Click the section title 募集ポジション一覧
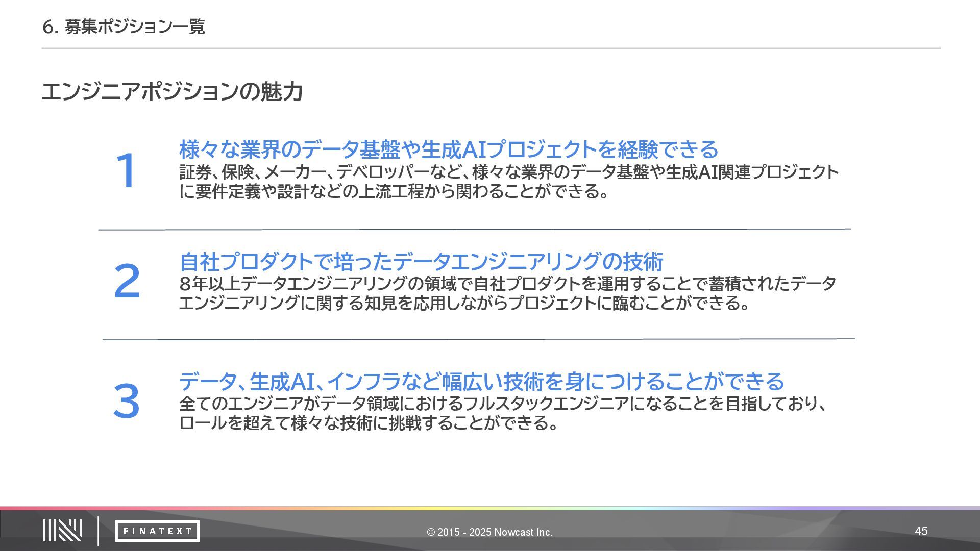The image size is (980, 551). pos(124,27)
